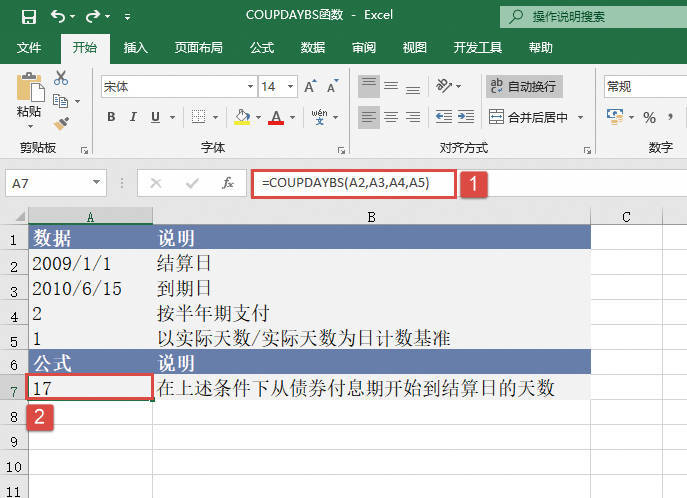The width and height of the screenshot is (687, 498).
Task: Click the Save icon in title bar
Action: [x=27, y=16]
